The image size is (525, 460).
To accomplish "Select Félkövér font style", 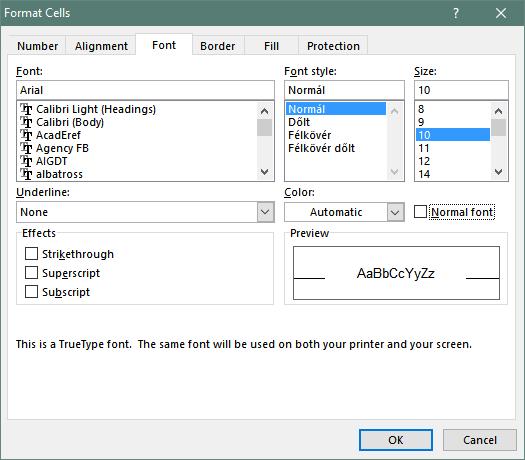I will tap(336, 135).
